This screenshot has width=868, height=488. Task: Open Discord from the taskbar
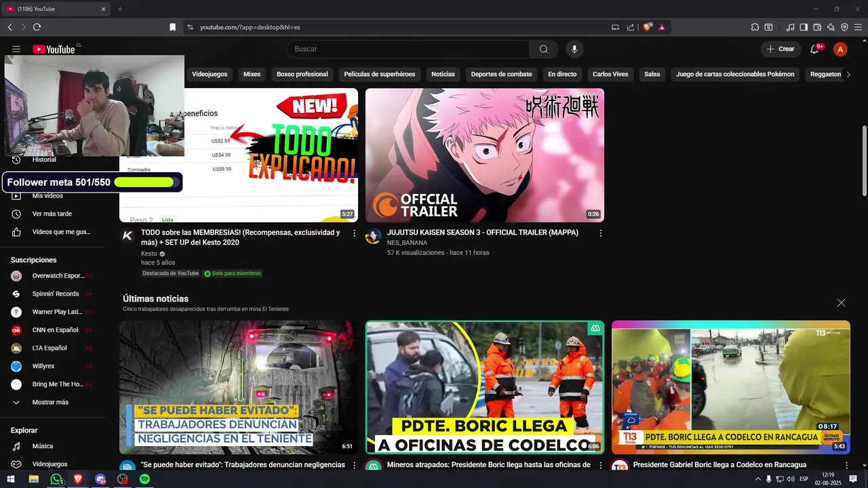(x=100, y=479)
